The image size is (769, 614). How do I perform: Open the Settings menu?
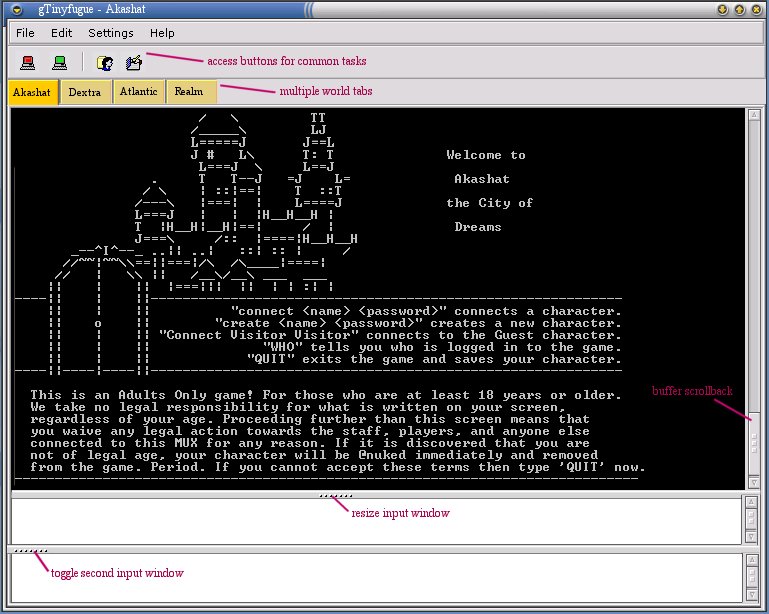tap(111, 33)
